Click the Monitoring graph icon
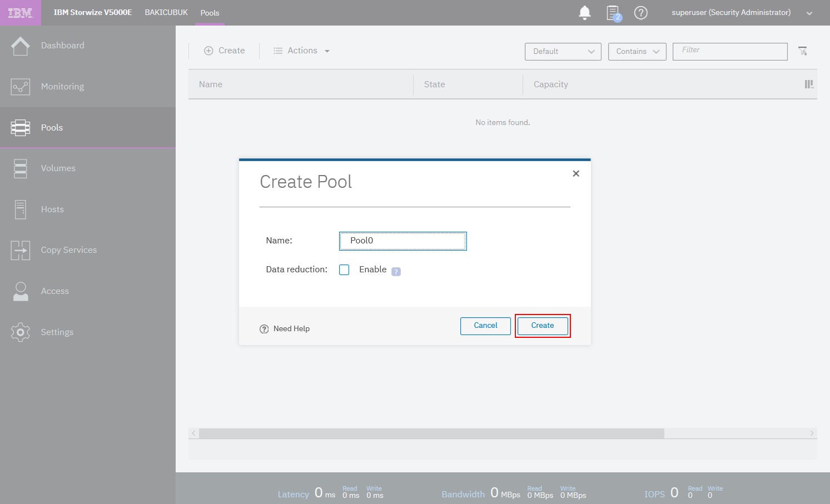830x504 pixels. [x=21, y=87]
